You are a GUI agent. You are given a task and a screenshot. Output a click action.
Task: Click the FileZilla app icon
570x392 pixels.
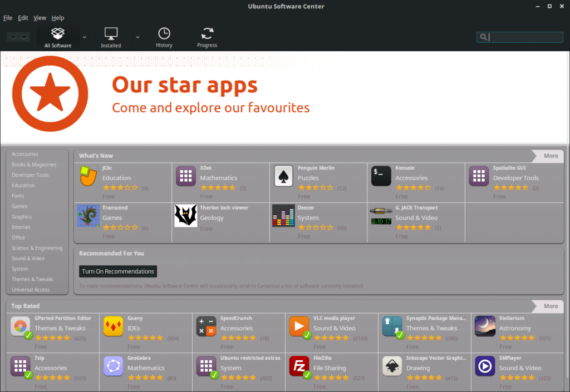[x=299, y=366]
